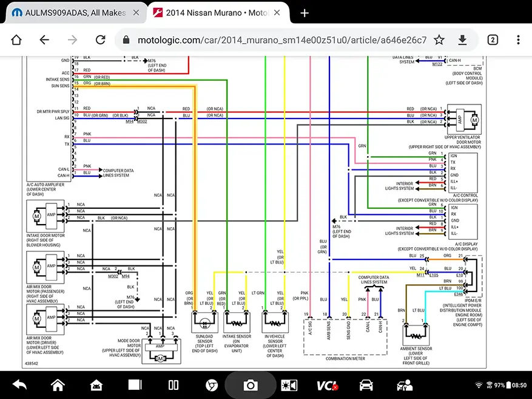532x399 pixels.
Task: Open Chrome from the bottom navigation bar
Action: [x=211, y=384]
